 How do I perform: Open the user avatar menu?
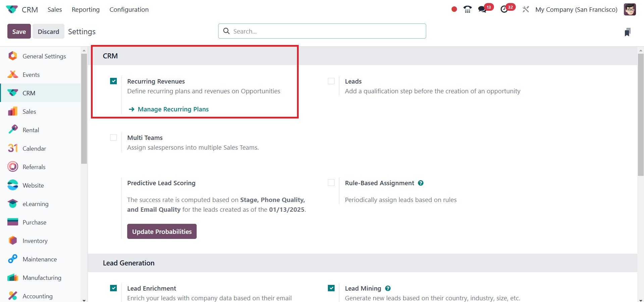[630, 9]
